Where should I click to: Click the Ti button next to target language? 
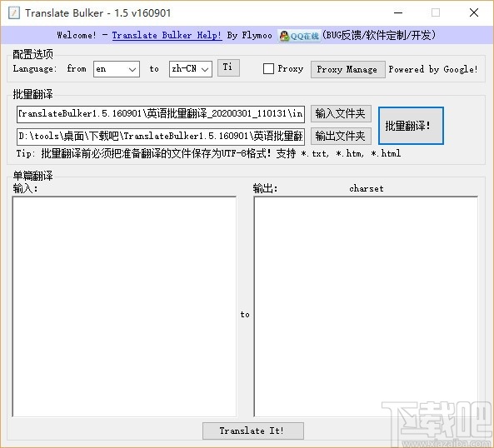pyautogui.click(x=229, y=67)
